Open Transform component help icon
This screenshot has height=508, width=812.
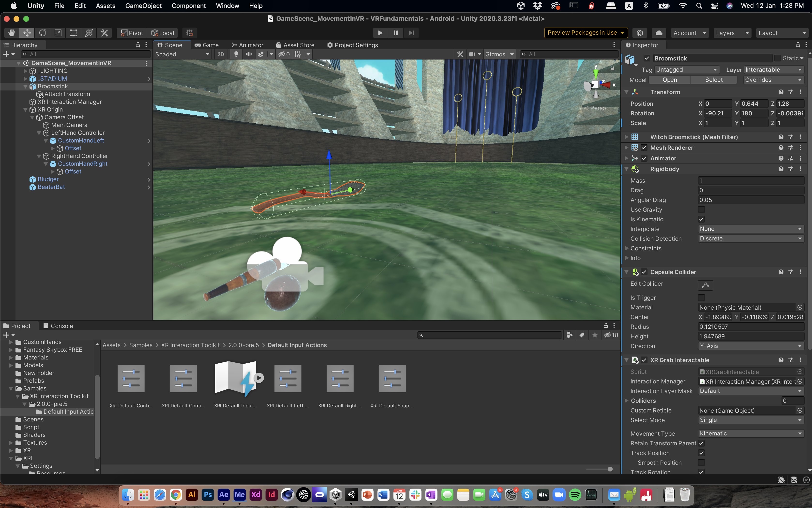tap(781, 92)
